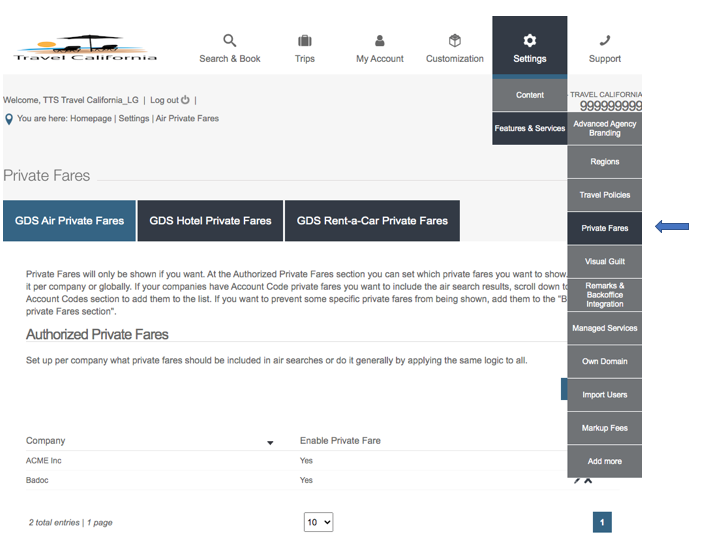The height and width of the screenshot is (552, 705).
Task: Click the Settings breadcrumb link
Action: 134,119
